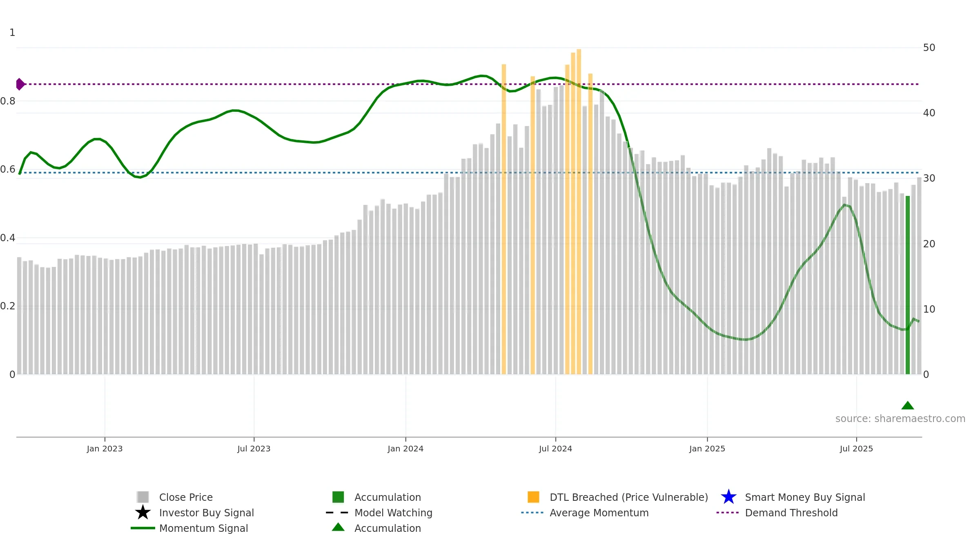This screenshot has width=980, height=551.
Task: Toggle the Demand Threshold legend entry
Action: click(777, 513)
